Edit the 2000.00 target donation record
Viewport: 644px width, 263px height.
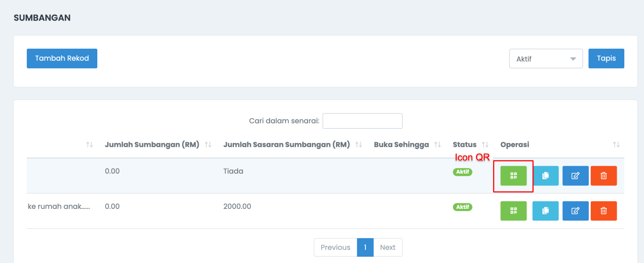[x=575, y=211]
